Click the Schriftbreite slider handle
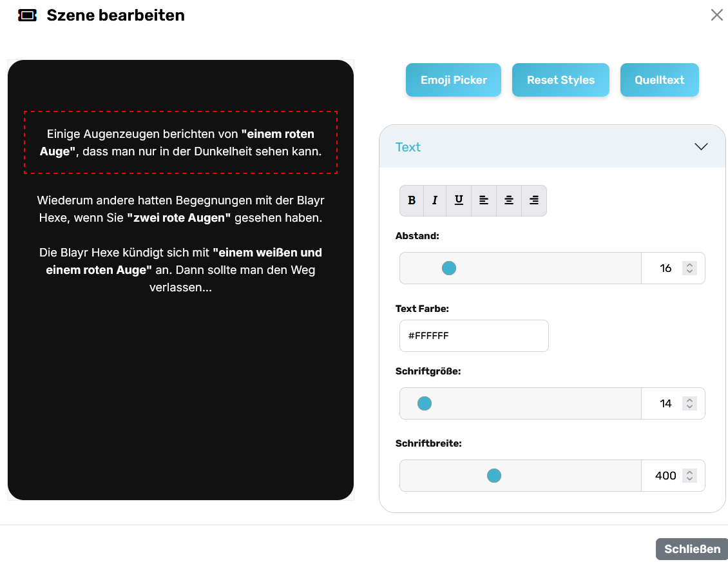 click(494, 476)
